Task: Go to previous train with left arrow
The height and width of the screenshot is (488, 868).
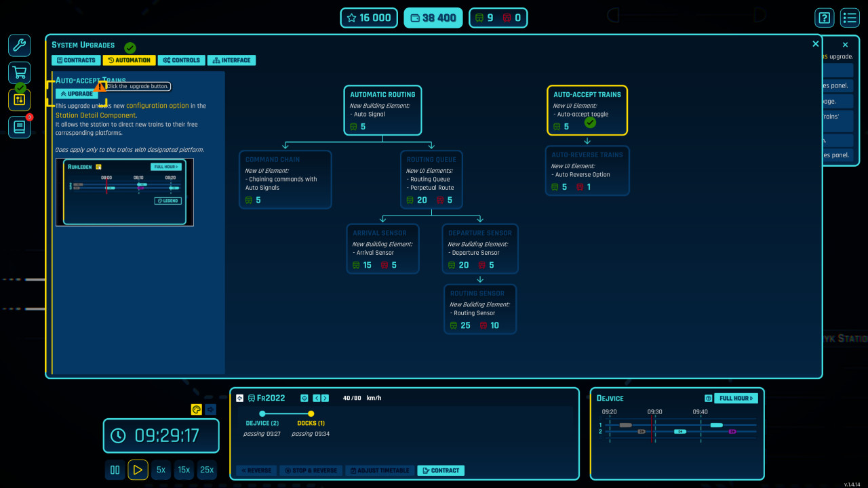Action: [x=316, y=399]
